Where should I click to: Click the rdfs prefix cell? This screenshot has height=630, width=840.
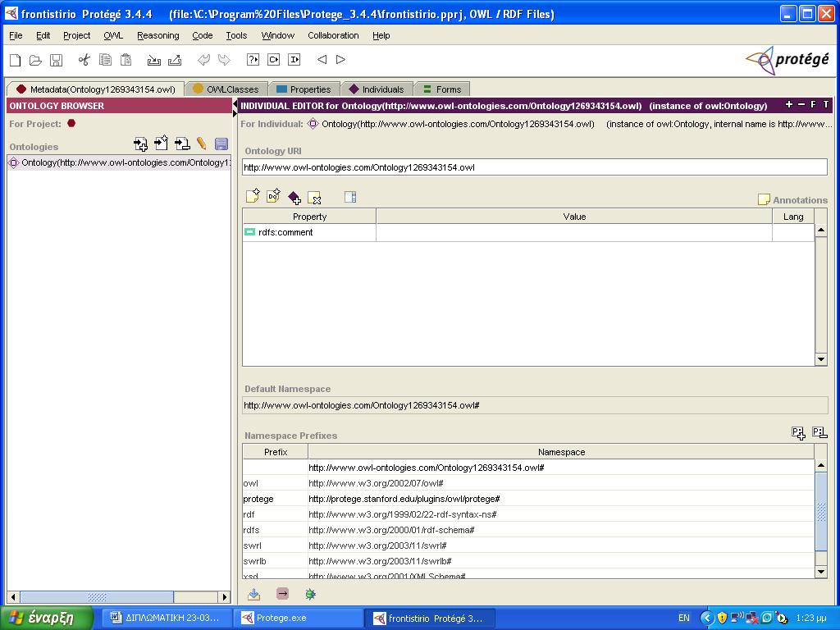click(x=276, y=530)
